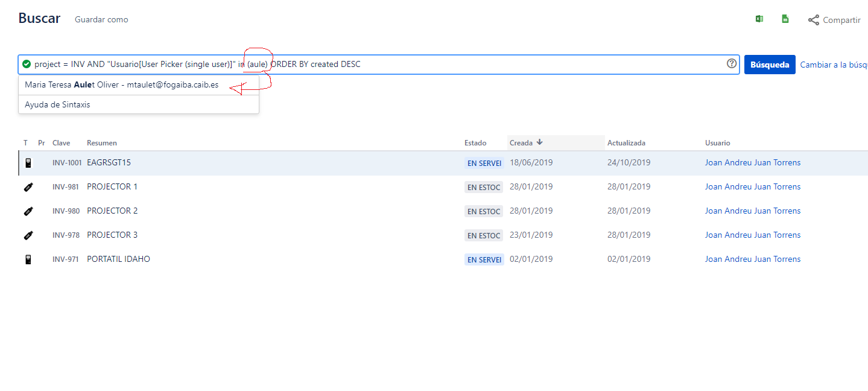The image size is (868, 391).
Task: Click the issue type icon for INV-978
Action: coord(28,235)
